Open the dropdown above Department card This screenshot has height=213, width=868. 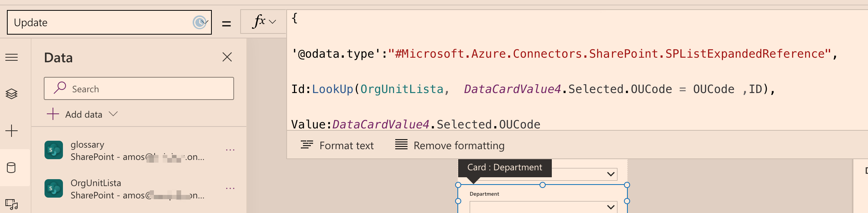pyautogui.click(x=611, y=174)
